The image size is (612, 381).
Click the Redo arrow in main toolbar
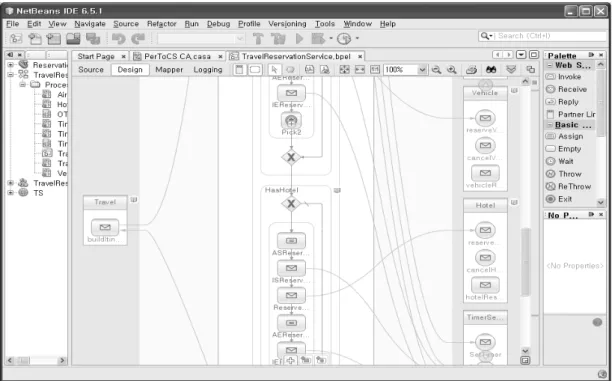[x=137, y=38]
